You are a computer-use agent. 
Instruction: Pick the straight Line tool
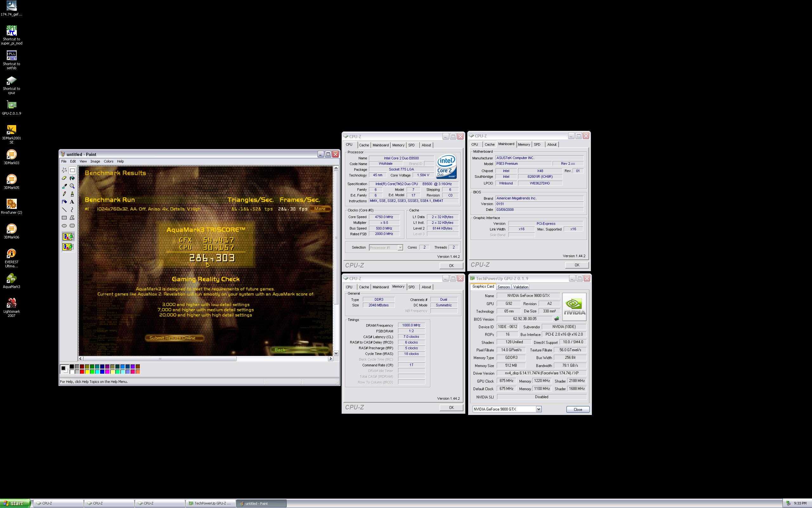64,210
